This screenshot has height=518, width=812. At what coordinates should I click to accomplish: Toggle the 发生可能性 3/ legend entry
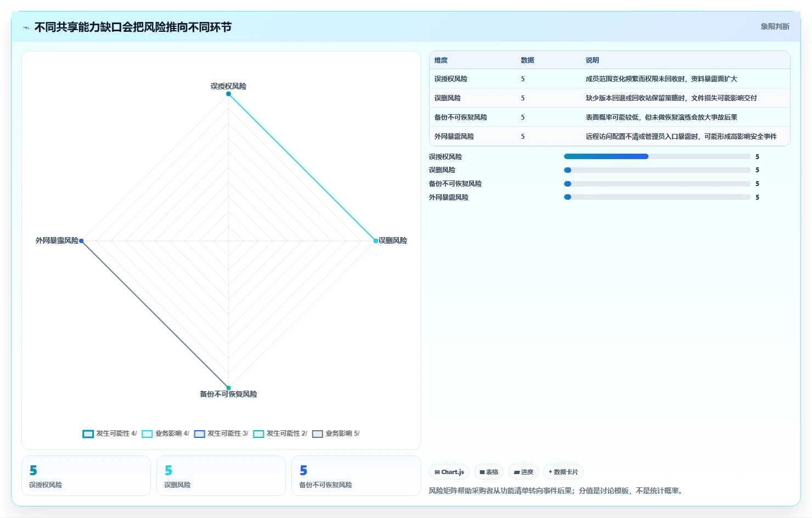[x=221, y=433]
